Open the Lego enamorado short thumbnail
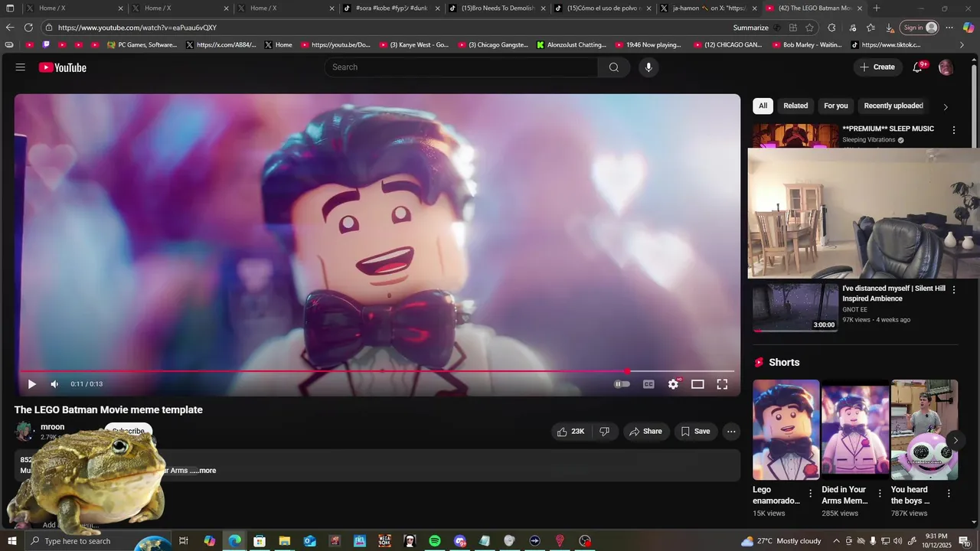Viewport: 980px width, 551px height. (x=786, y=430)
